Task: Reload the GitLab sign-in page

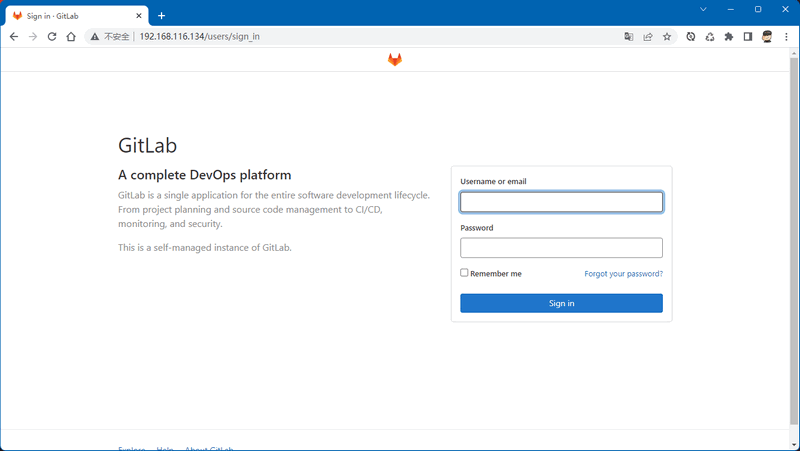Action: coord(52,37)
